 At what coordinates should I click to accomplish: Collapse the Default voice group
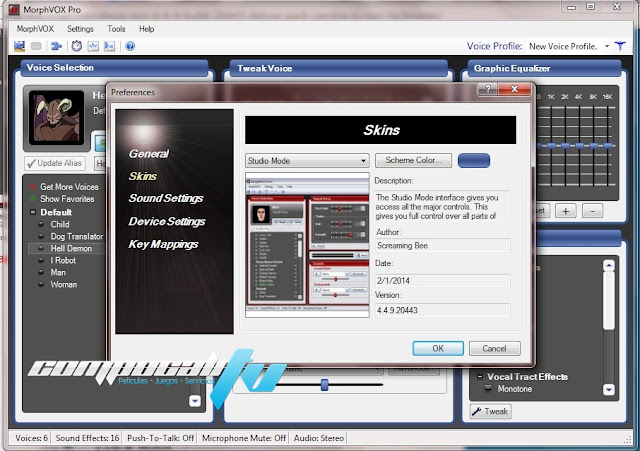tap(33, 212)
